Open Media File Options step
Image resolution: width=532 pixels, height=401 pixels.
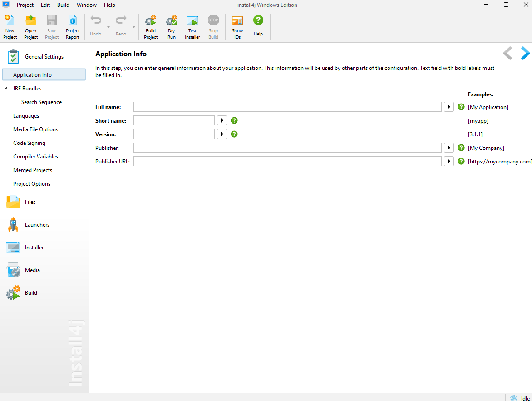pyautogui.click(x=35, y=129)
